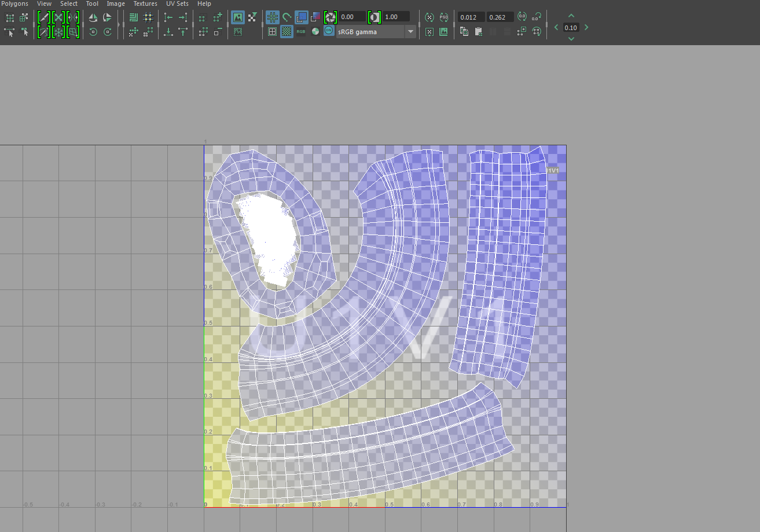Click the Flip UVs in U direction icon
The width and height of the screenshot is (760, 532).
click(x=93, y=17)
